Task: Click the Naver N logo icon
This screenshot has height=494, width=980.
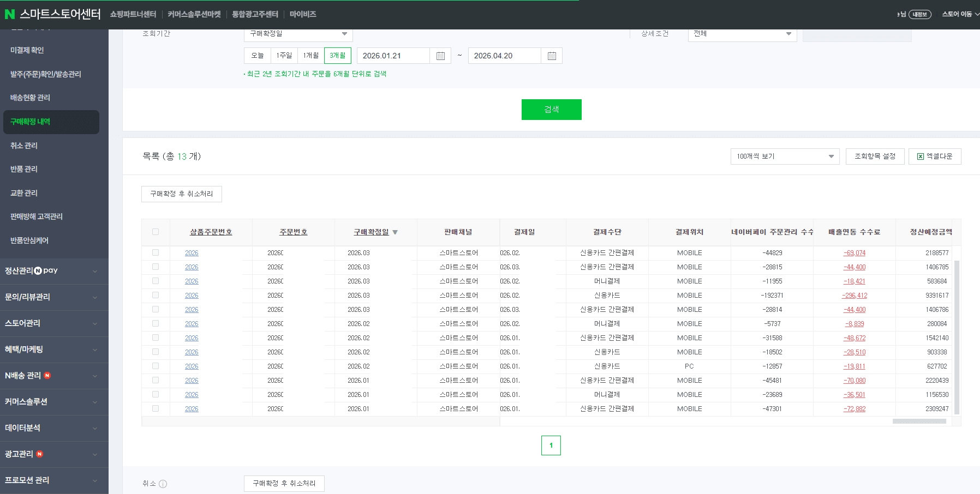Action: pyautogui.click(x=9, y=14)
